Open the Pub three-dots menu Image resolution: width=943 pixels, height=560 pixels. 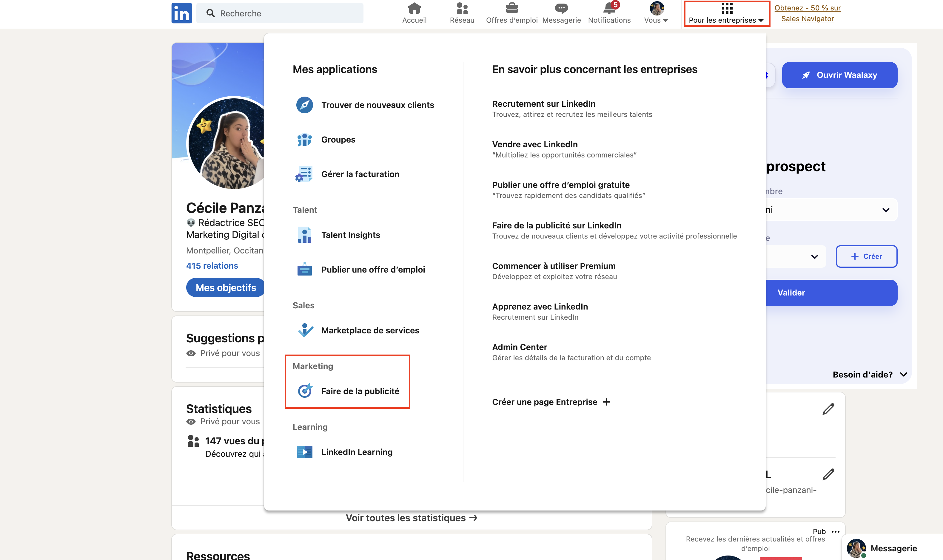835,532
